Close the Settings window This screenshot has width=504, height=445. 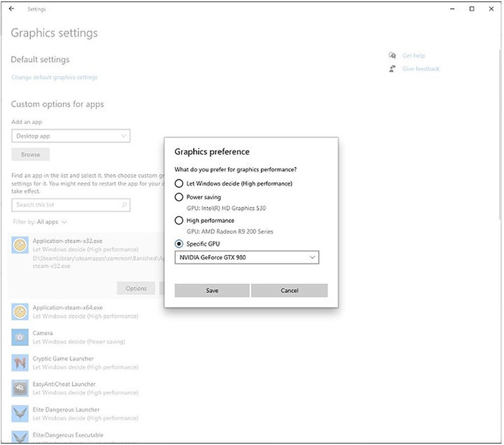(x=491, y=9)
